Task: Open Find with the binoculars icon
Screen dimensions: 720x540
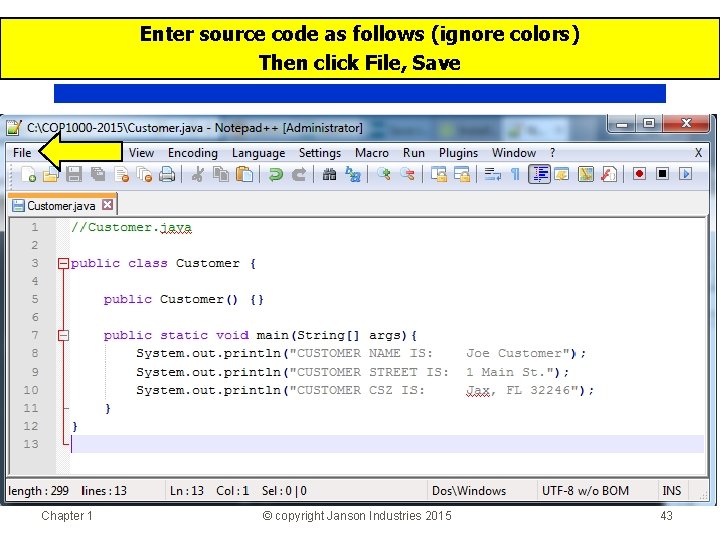Action: click(x=329, y=174)
